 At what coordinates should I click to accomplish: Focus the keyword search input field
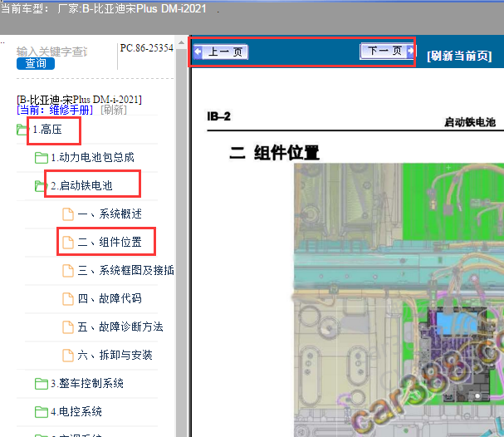[51, 52]
